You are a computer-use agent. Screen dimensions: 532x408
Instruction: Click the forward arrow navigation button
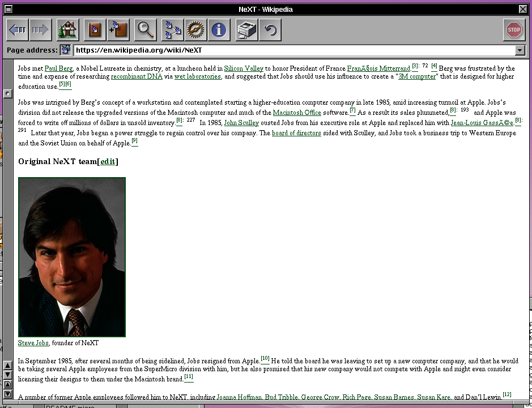point(40,30)
